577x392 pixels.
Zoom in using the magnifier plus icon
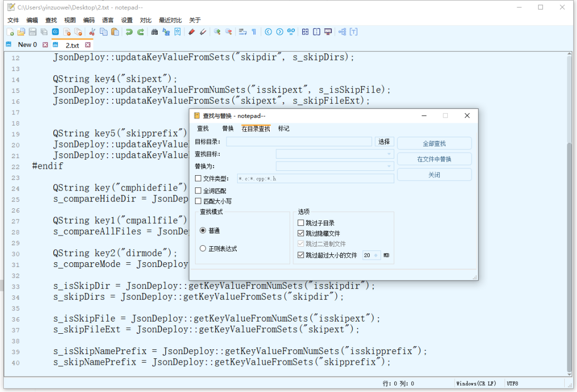pos(216,32)
